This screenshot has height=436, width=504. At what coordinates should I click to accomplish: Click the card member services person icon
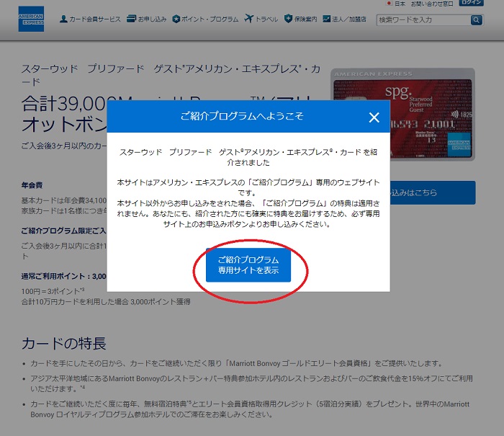(63, 19)
